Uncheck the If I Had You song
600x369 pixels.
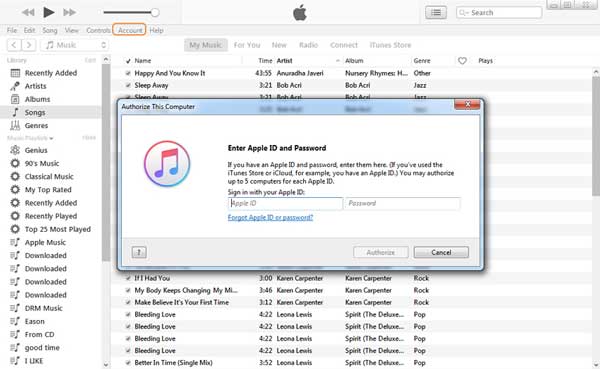128,278
